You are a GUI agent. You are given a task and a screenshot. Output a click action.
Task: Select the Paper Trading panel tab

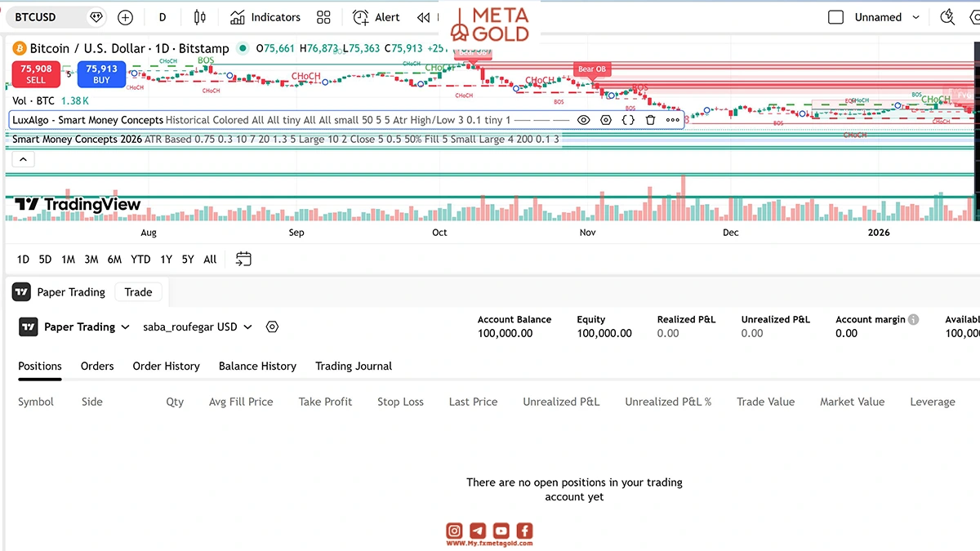(59, 292)
